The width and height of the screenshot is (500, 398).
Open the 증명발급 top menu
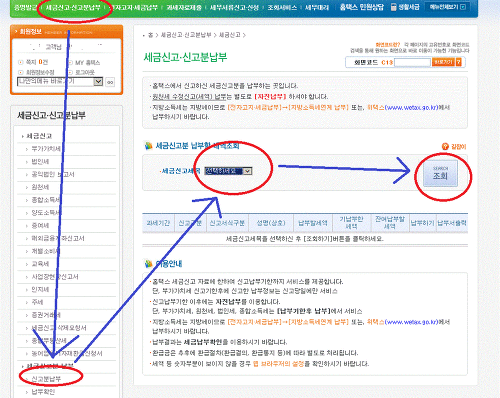point(25,7)
